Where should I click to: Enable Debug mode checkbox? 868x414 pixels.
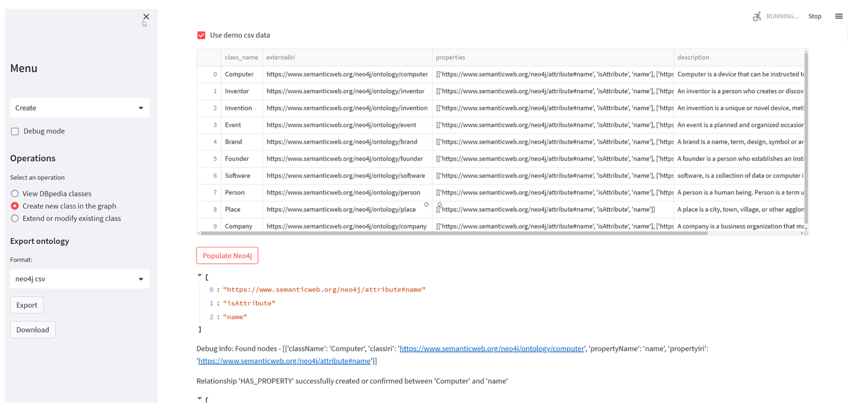[15, 131]
